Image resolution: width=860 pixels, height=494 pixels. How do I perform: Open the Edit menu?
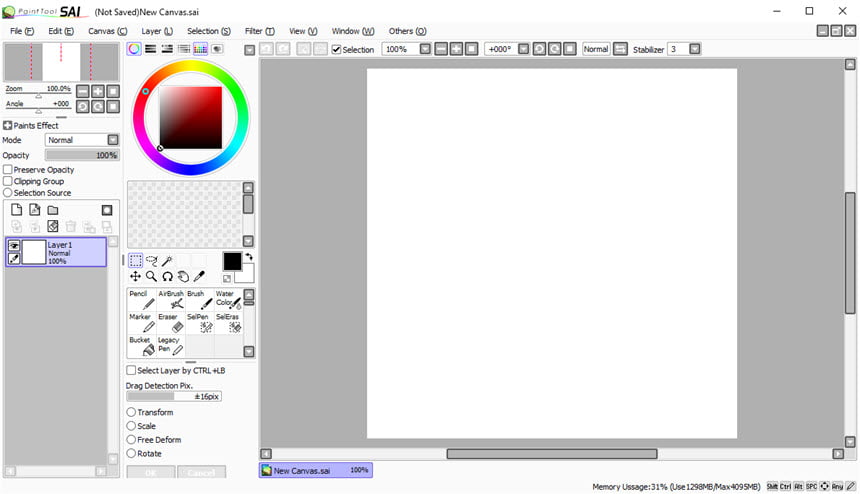[61, 31]
